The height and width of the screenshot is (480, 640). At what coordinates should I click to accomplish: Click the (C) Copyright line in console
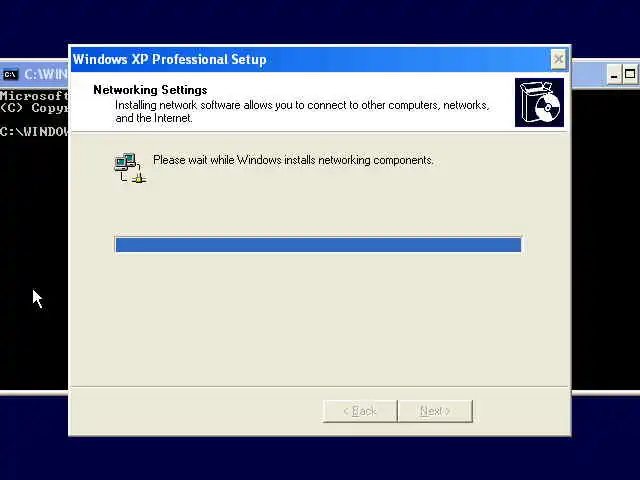34,108
